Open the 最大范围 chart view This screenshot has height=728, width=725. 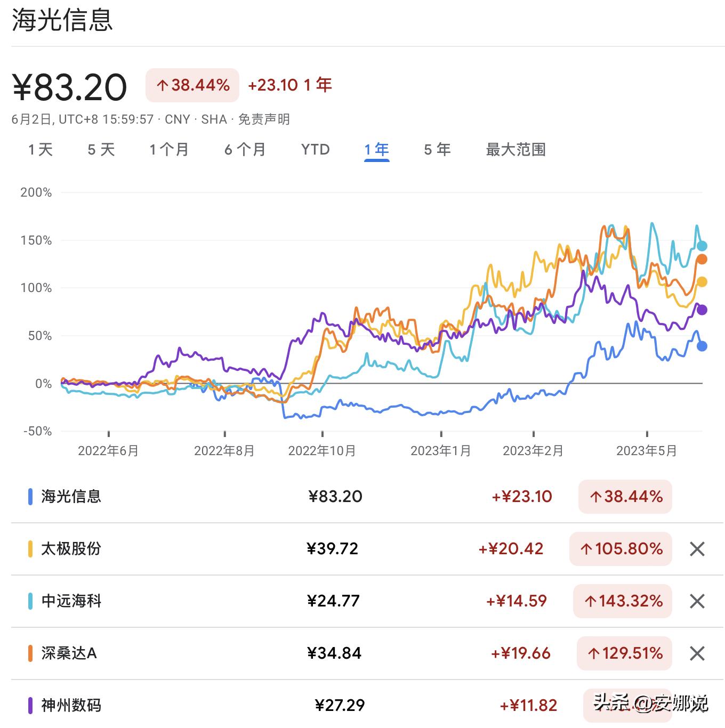coord(516,150)
